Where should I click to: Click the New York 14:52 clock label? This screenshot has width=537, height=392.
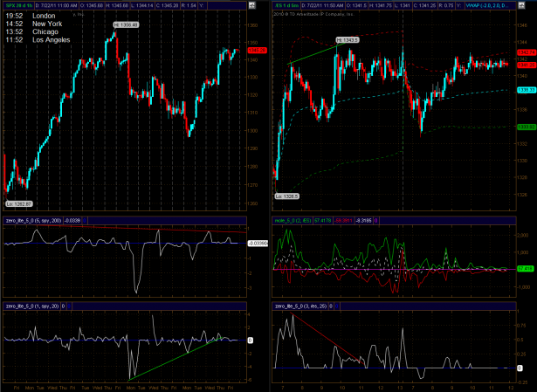(34, 24)
